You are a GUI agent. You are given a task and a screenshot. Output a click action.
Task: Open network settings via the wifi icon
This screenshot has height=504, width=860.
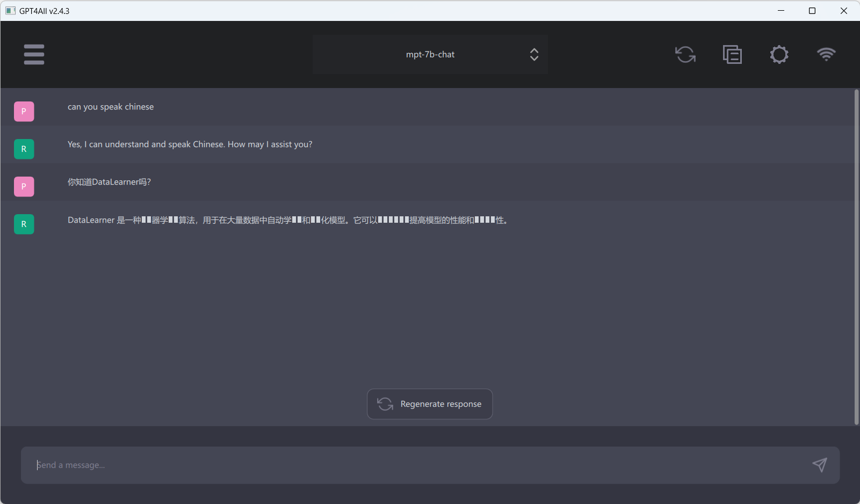coord(826,54)
